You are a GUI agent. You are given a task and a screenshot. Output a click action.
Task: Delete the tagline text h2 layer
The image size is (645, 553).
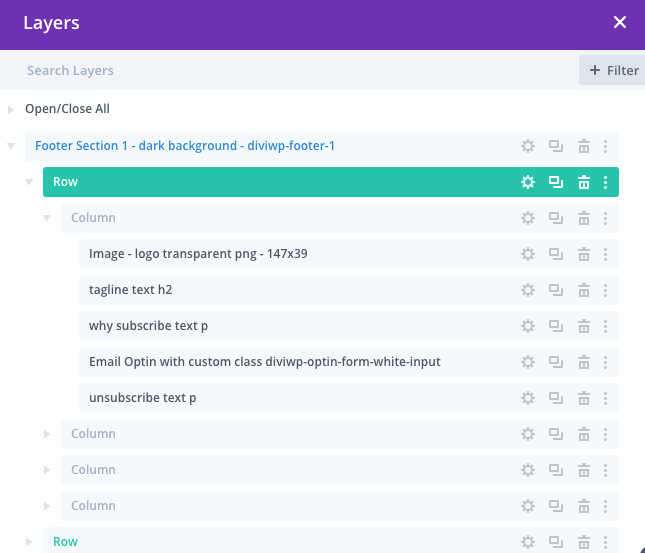coord(584,290)
